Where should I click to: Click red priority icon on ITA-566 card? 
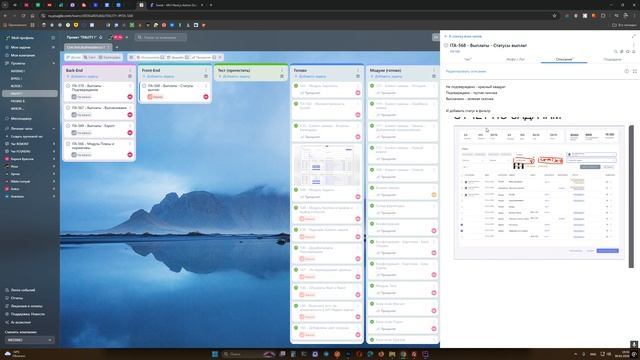(130, 155)
